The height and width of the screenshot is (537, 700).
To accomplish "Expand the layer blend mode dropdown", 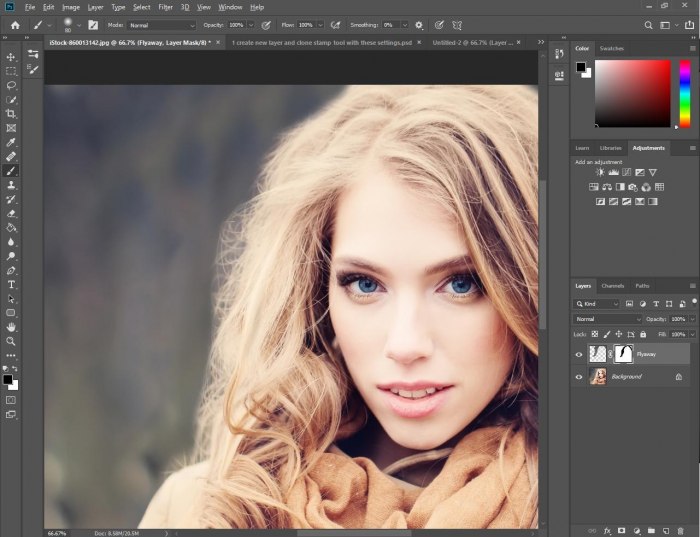I will pos(608,319).
